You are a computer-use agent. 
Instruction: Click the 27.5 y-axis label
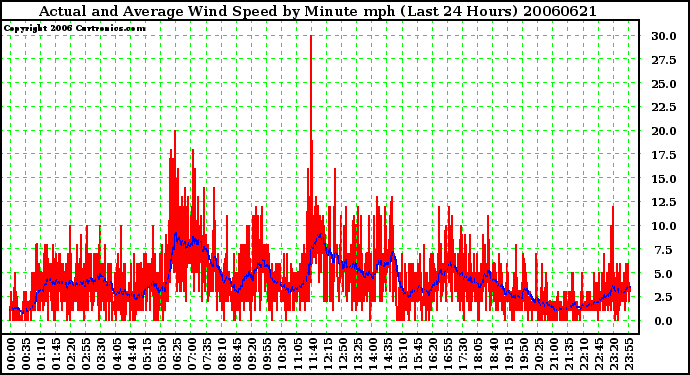[x=664, y=60]
